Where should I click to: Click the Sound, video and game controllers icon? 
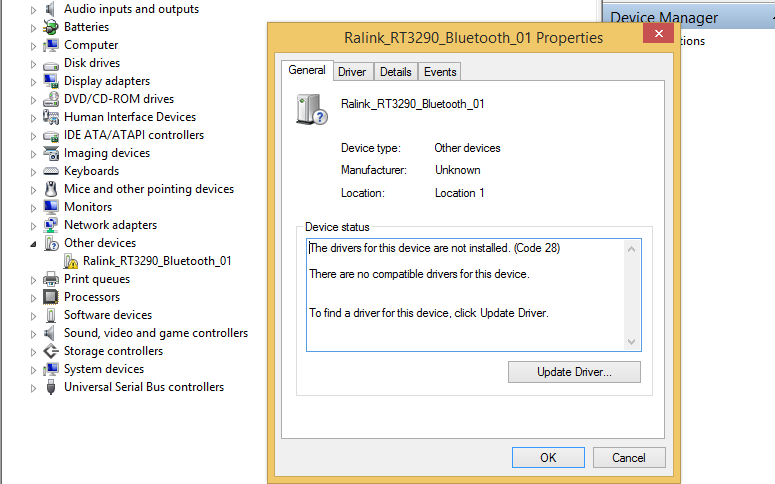[x=49, y=333]
